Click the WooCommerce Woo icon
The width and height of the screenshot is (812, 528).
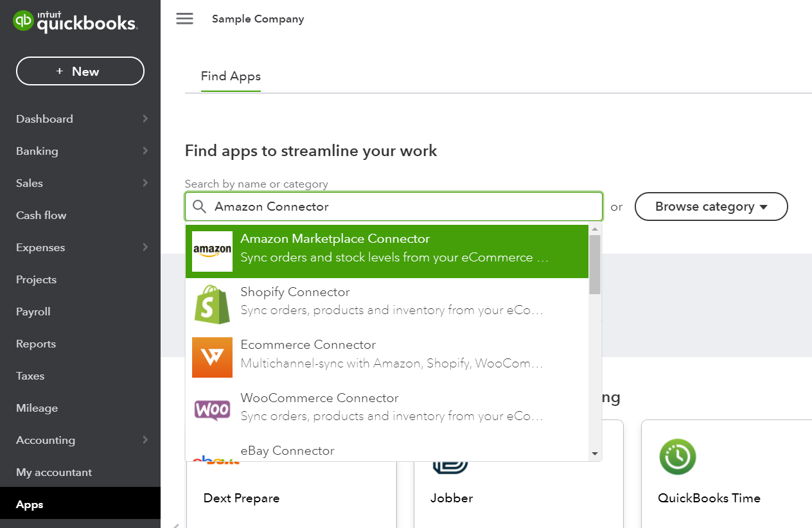[212, 409]
